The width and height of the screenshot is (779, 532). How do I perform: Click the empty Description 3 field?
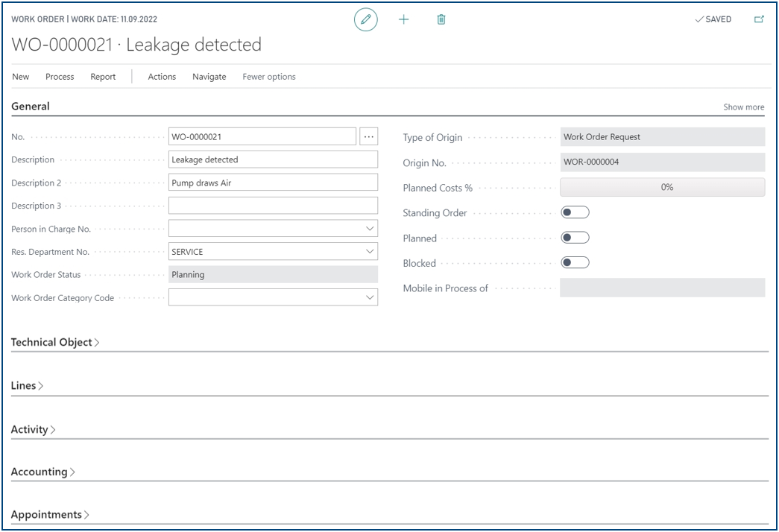point(274,206)
